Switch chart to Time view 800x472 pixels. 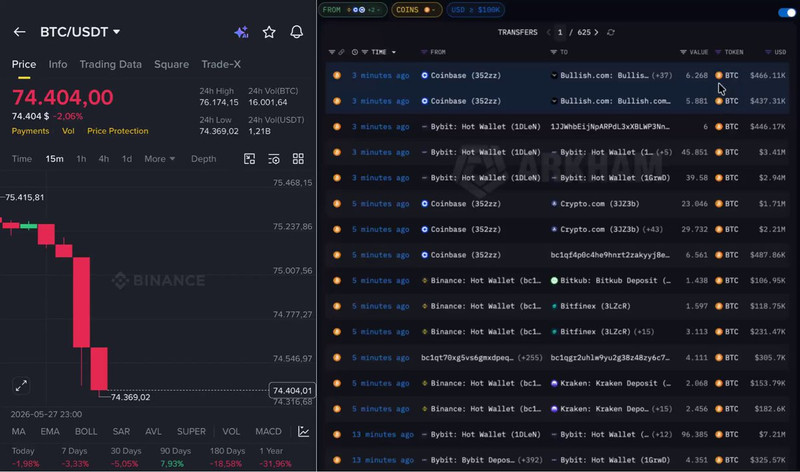coord(22,159)
